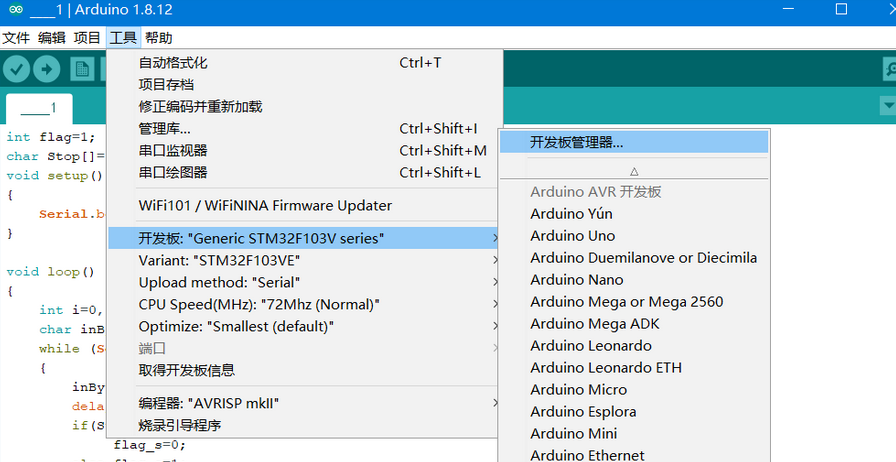Select 取得开发板信息 menu entry
Viewport: 896px width, 462px height.
point(305,370)
